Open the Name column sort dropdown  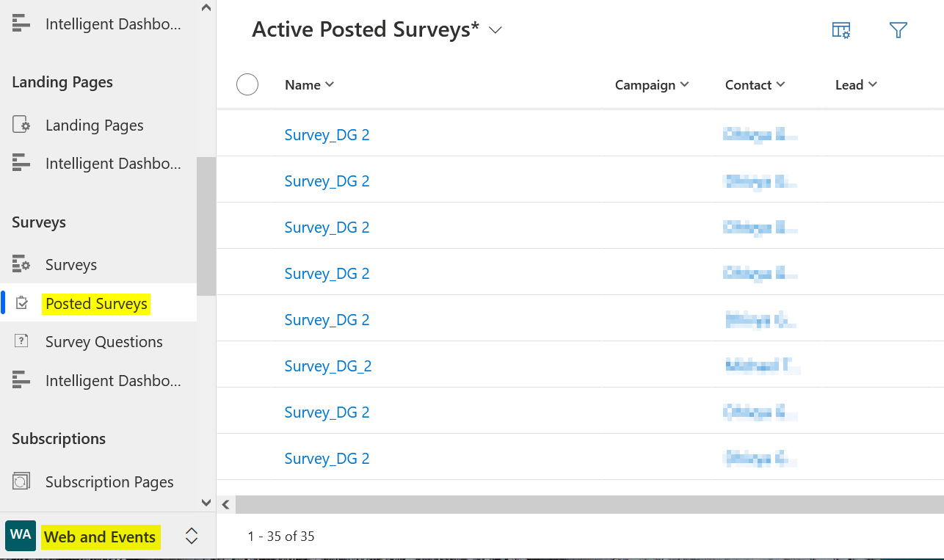pyautogui.click(x=328, y=84)
